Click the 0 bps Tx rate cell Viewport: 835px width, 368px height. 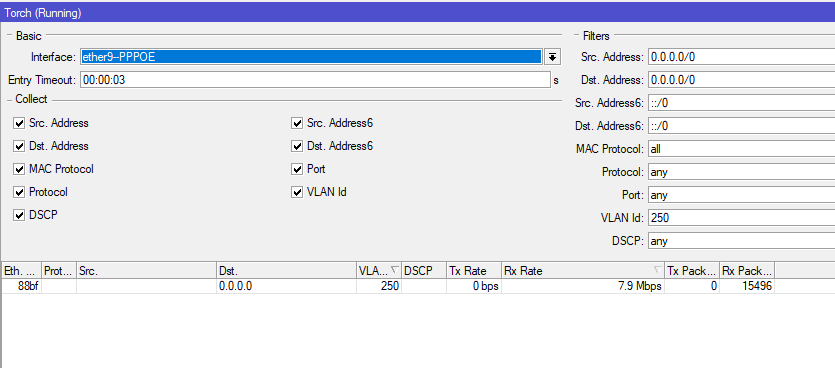[474, 287]
